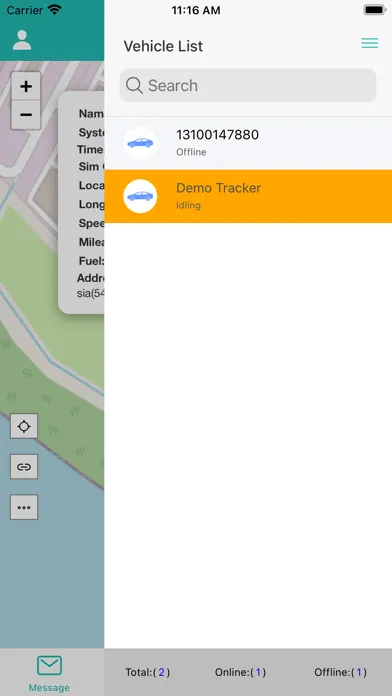Tap the chain link icon button
392x696 pixels.
(x=24, y=467)
